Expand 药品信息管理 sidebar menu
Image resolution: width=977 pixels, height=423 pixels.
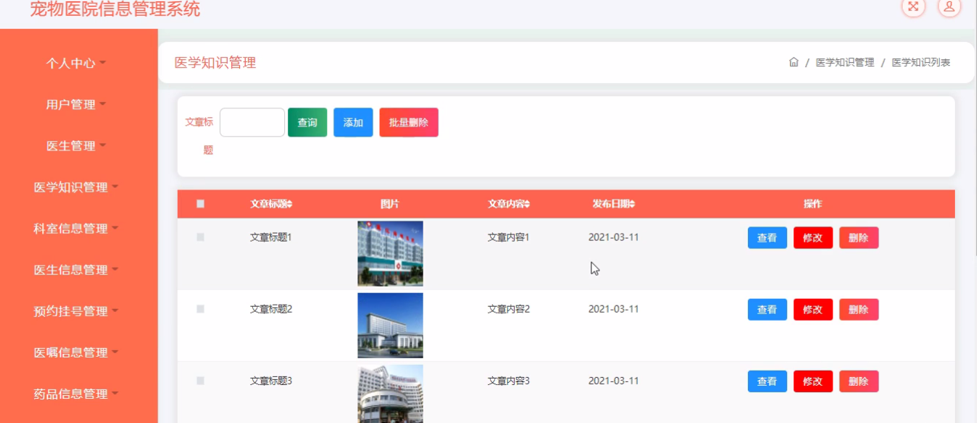(x=75, y=394)
